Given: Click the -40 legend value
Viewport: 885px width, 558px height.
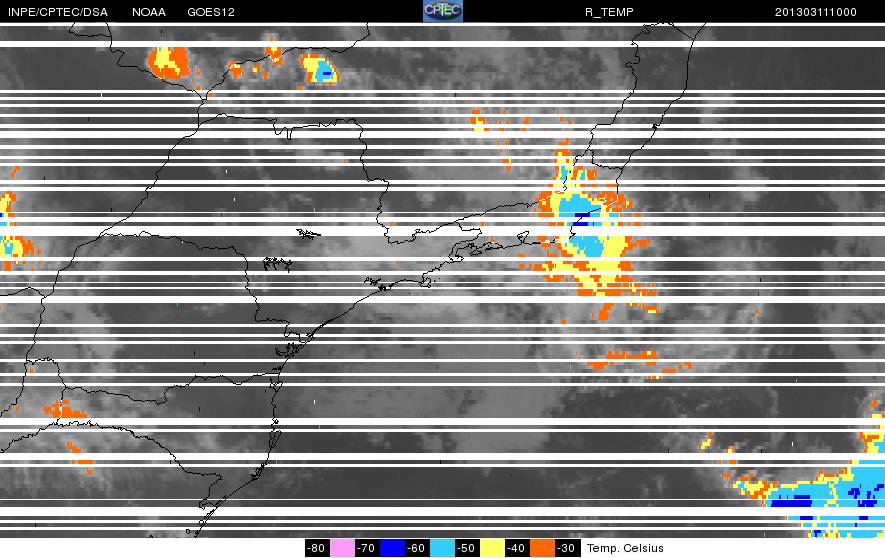Looking at the screenshot, I should (516, 548).
